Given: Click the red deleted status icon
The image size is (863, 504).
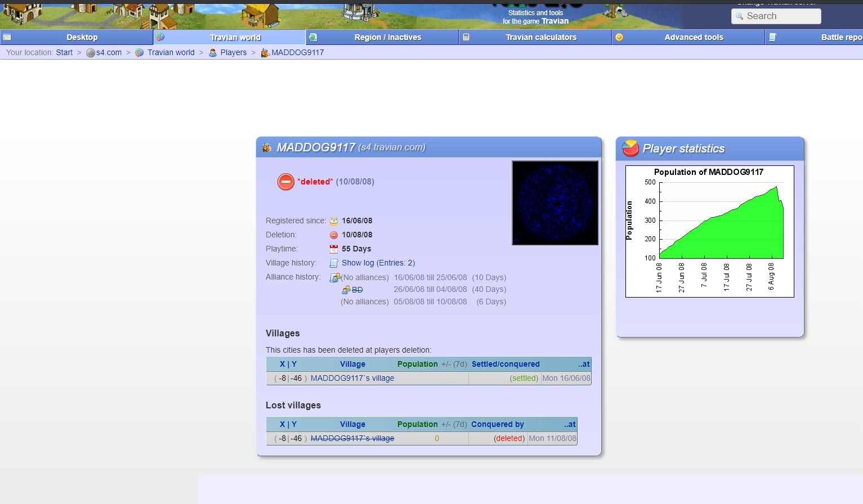Looking at the screenshot, I should 286,182.
